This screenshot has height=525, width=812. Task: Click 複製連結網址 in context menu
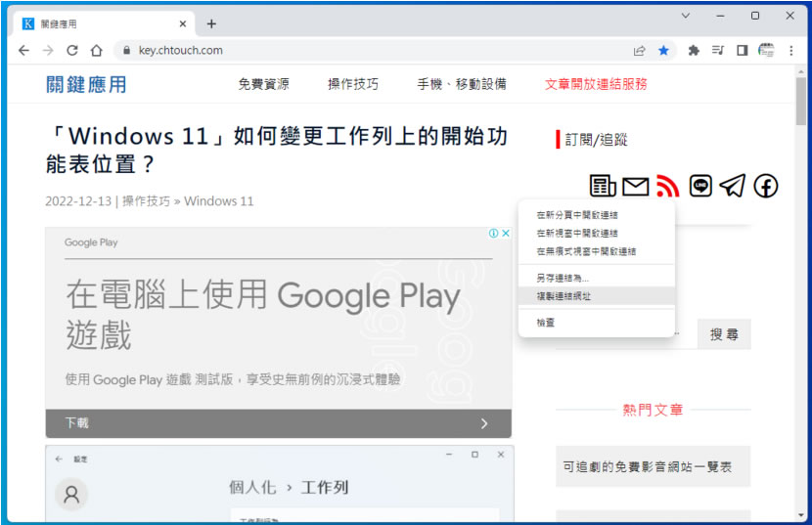click(597, 296)
